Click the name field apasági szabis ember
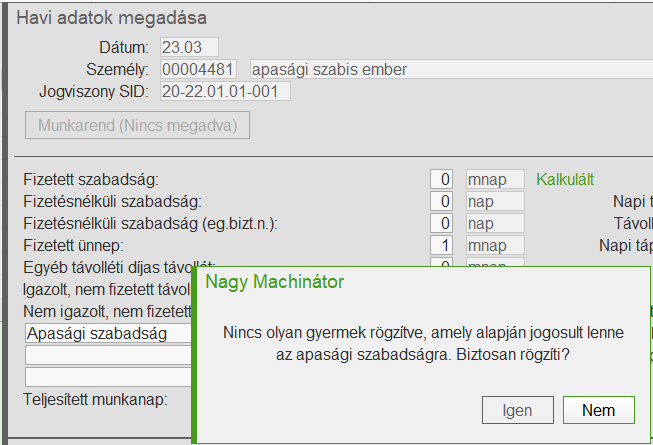 click(x=451, y=69)
